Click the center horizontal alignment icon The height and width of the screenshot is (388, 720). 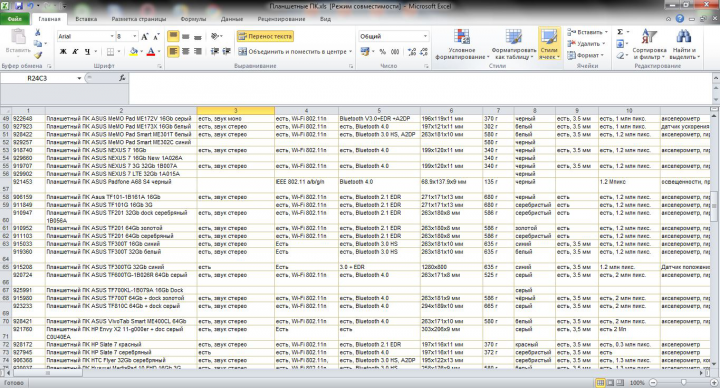pos(186,51)
